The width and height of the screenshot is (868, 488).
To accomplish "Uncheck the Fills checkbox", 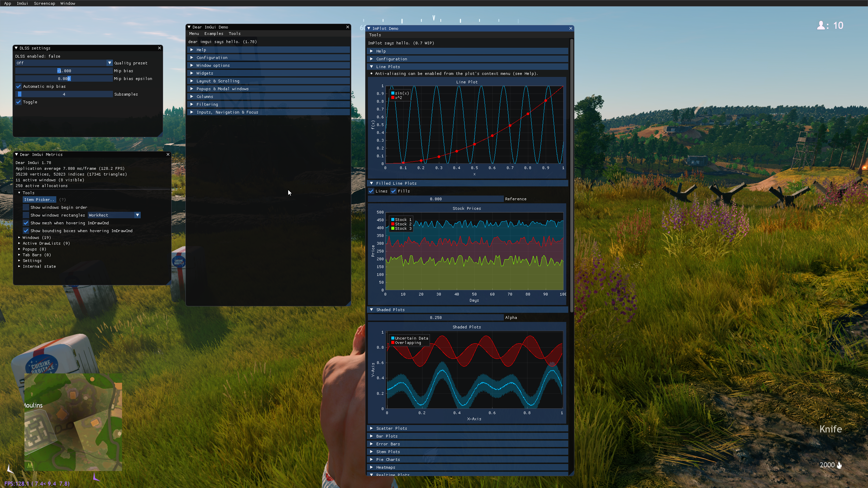I will (x=394, y=191).
